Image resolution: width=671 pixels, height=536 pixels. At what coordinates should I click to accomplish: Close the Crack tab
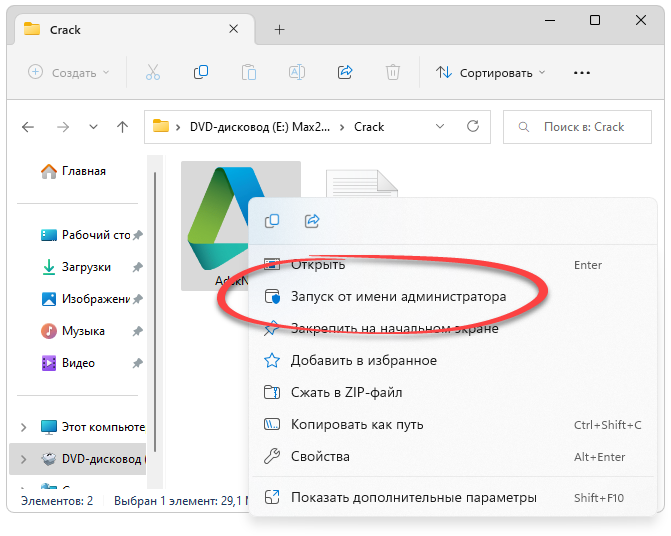(234, 29)
